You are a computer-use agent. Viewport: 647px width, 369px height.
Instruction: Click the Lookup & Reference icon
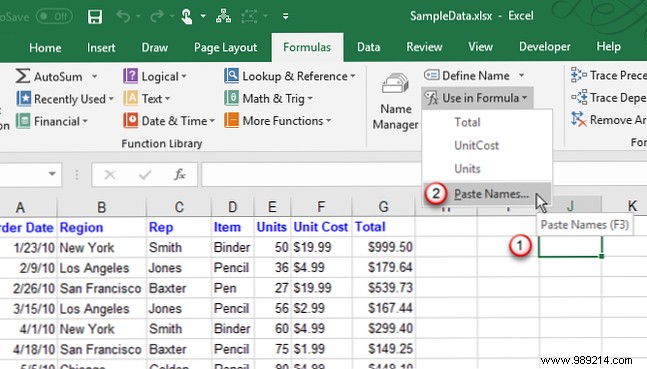pyautogui.click(x=231, y=76)
